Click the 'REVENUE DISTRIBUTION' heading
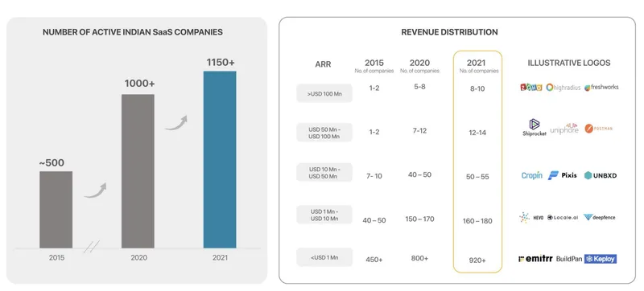The width and height of the screenshot is (644, 291). pyautogui.click(x=449, y=32)
